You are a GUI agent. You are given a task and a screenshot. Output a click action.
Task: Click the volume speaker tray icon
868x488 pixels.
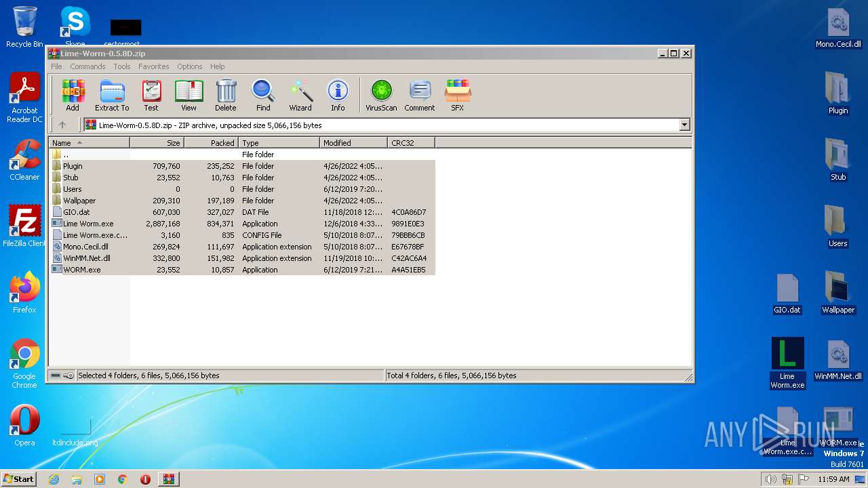click(x=770, y=479)
